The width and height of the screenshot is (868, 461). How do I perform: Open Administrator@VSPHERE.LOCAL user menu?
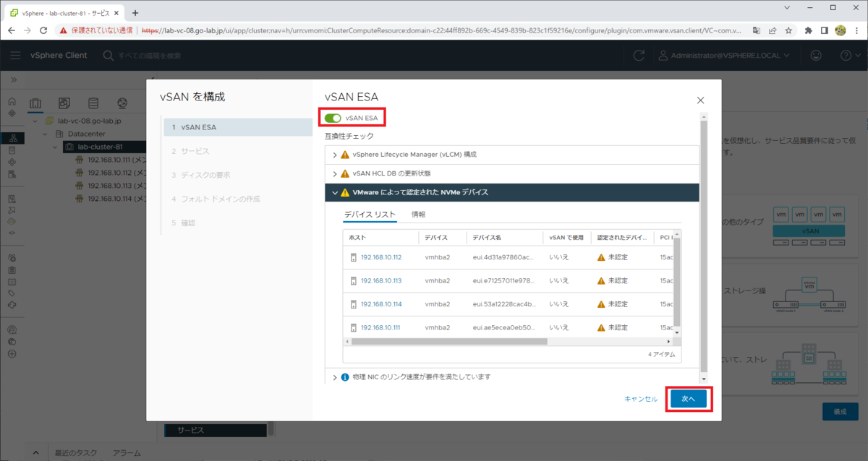(x=724, y=56)
